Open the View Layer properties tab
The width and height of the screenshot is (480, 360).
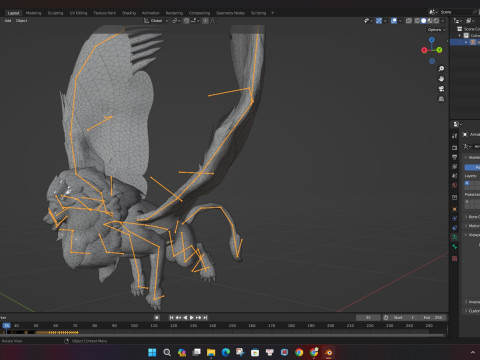pyautogui.click(x=455, y=166)
